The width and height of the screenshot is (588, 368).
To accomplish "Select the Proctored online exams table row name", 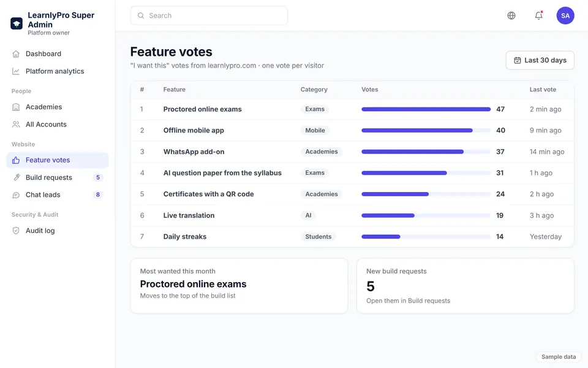I will click(x=203, y=109).
